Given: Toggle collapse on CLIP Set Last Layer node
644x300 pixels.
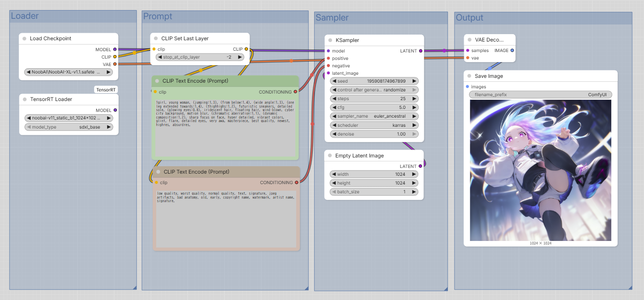Looking at the screenshot, I should click(156, 38).
